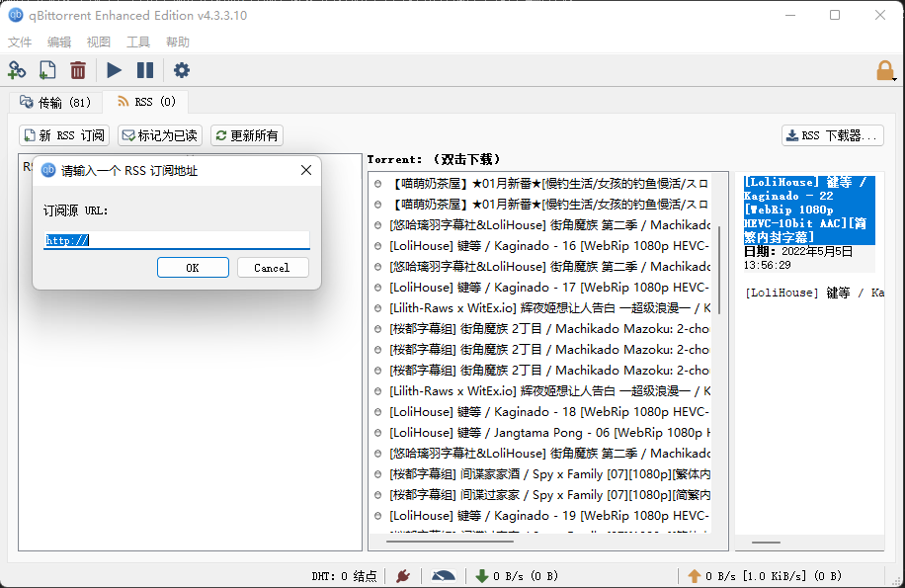905x588 pixels.
Task: Click the 订阅源 URL input field
Action: (x=177, y=240)
